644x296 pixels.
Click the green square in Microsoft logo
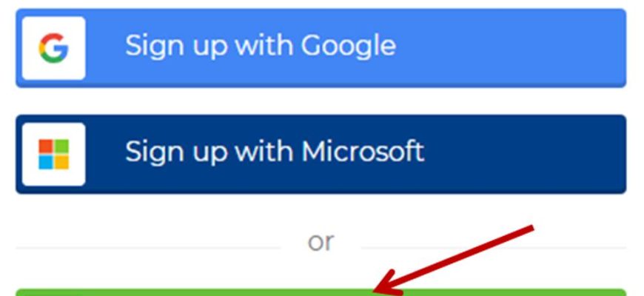pyautogui.click(x=61, y=147)
